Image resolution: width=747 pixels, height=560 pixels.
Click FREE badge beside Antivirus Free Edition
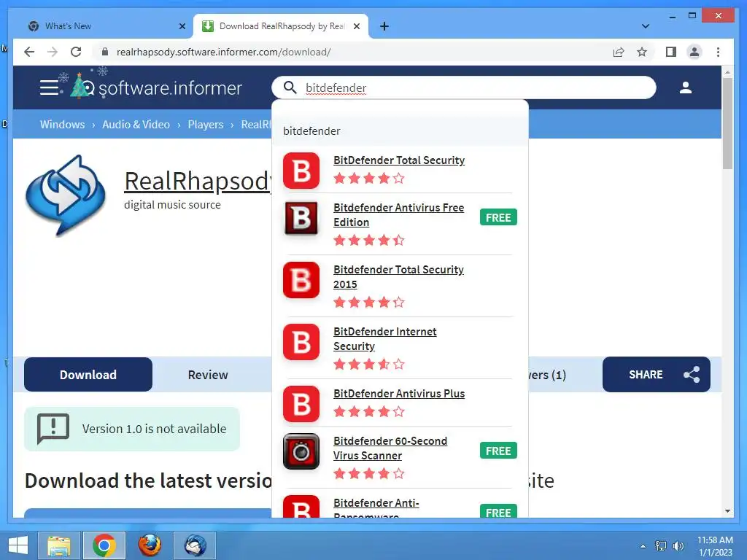tap(498, 217)
